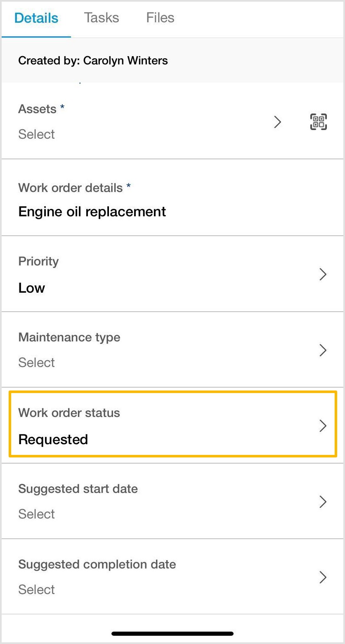This screenshot has height=644, width=345.
Task: Tap Select under Suggested completion date
Action: click(36, 590)
